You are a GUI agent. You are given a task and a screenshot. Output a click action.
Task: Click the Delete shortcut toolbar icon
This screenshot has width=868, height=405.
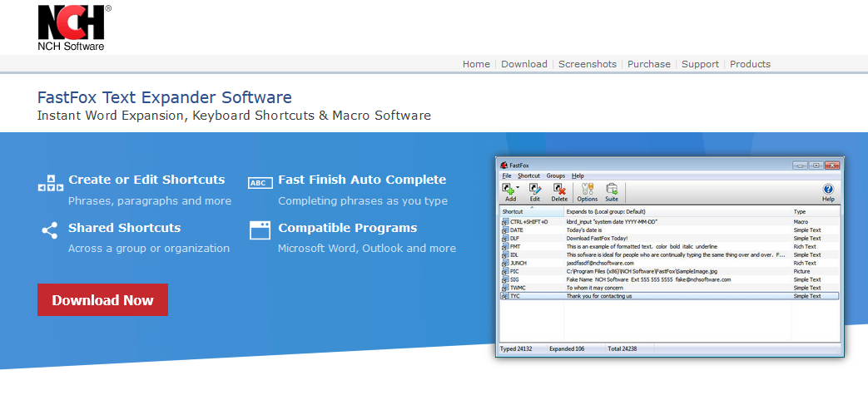pyautogui.click(x=559, y=189)
